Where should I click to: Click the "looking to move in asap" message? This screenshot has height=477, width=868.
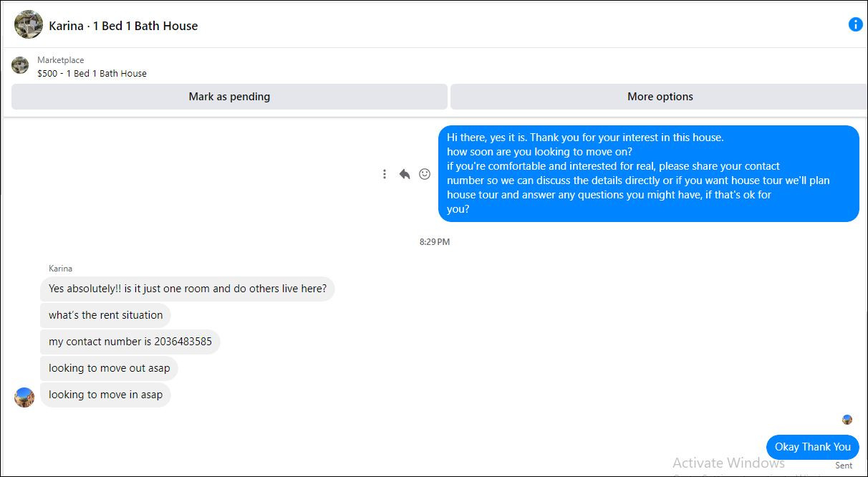pos(105,395)
